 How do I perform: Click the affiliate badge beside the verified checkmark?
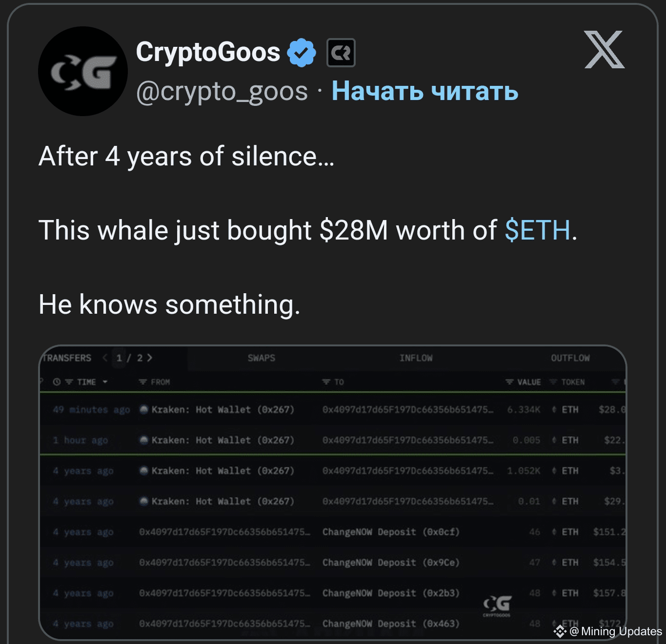[x=341, y=53]
